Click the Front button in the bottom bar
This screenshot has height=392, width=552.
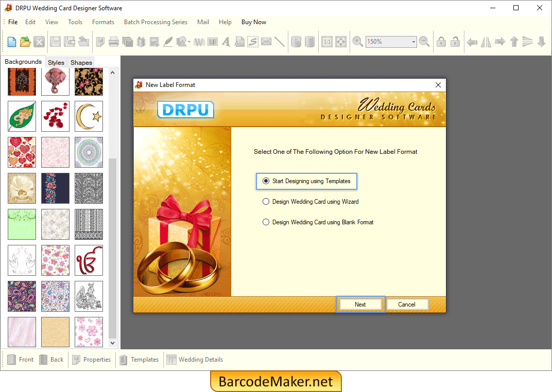tap(21, 360)
